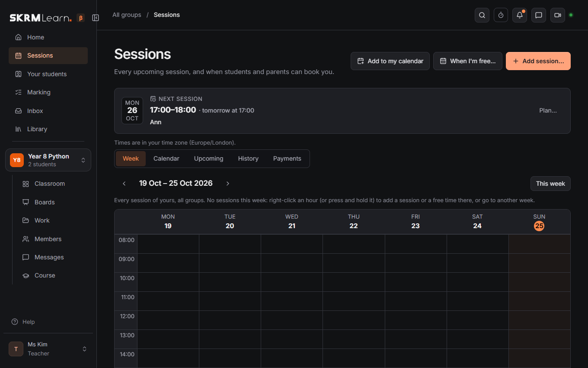Open Classroom in Year 8 Python

(54, 184)
